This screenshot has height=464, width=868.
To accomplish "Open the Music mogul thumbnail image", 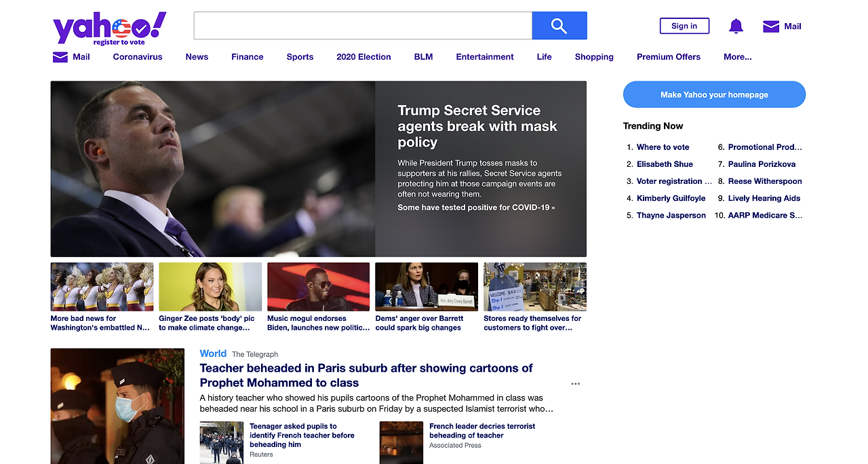I will [x=319, y=287].
